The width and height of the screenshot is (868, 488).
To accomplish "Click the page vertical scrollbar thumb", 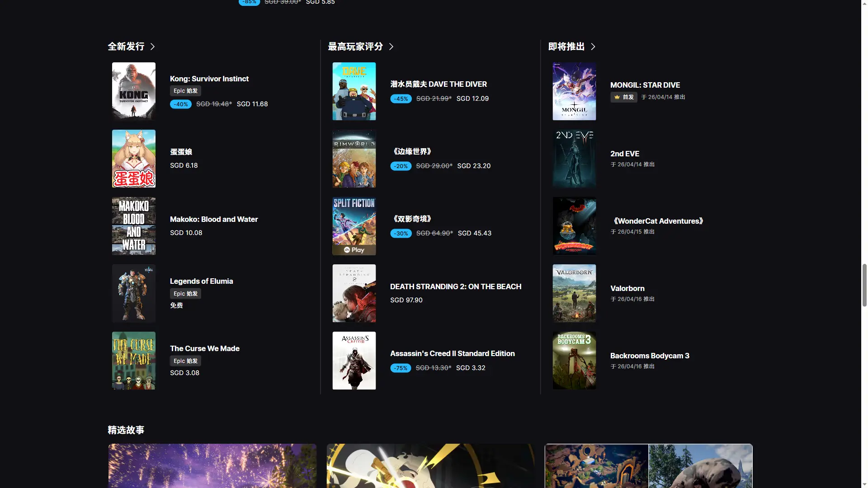I will (x=864, y=285).
